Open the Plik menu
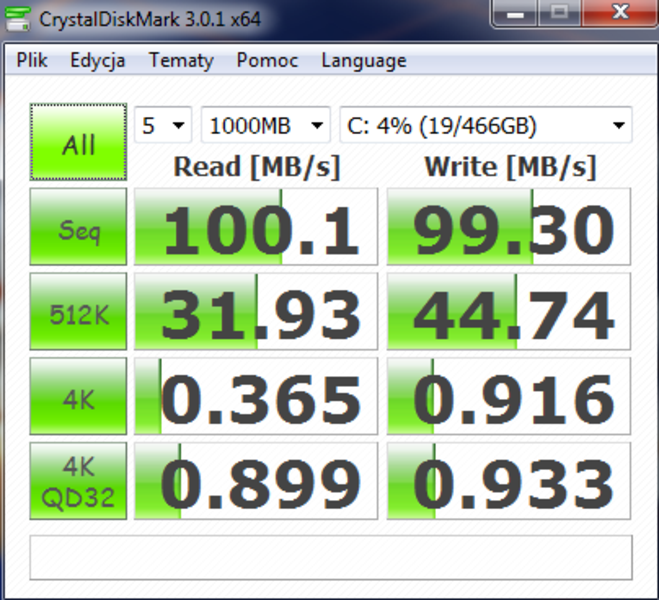The image size is (659, 600). click(x=32, y=60)
